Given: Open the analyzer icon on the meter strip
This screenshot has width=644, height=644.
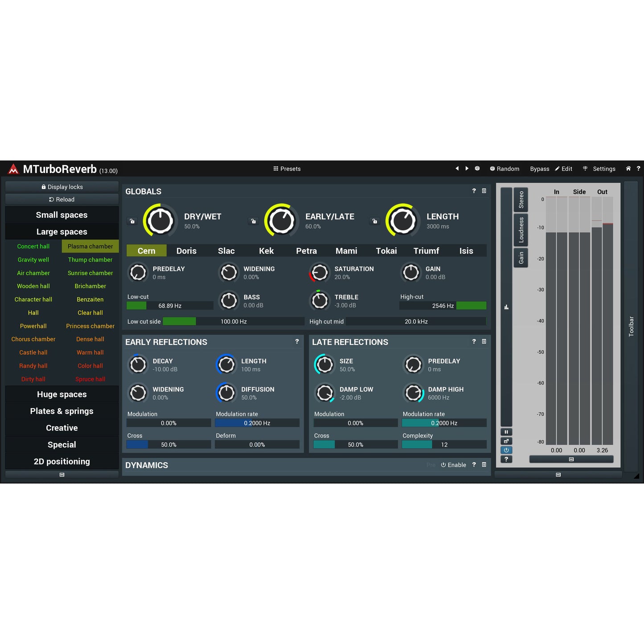Looking at the screenshot, I should tap(506, 307).
